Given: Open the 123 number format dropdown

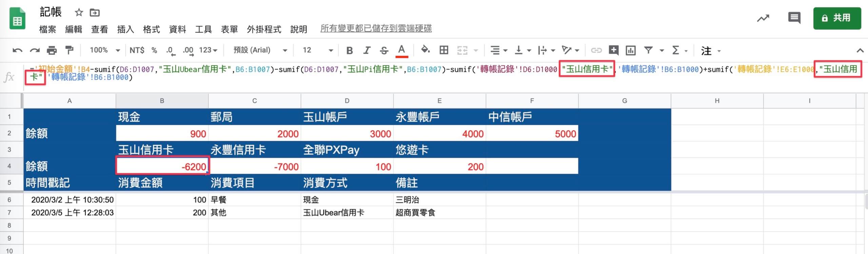Looking at the screenshot, I should pos(208,50).
